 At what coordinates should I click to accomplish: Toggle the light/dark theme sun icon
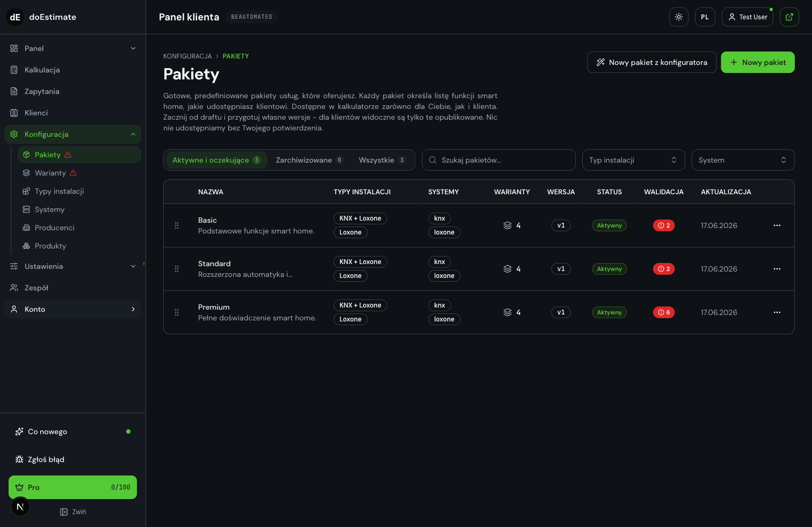point(679,17)
